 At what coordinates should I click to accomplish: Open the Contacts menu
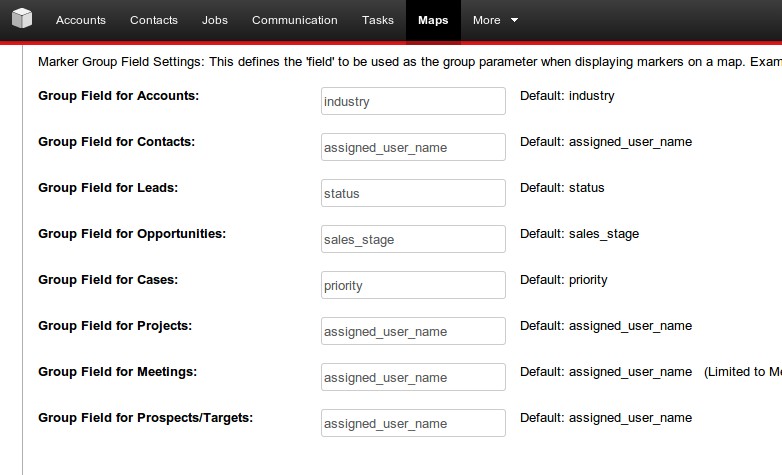[x=154, y=20]
